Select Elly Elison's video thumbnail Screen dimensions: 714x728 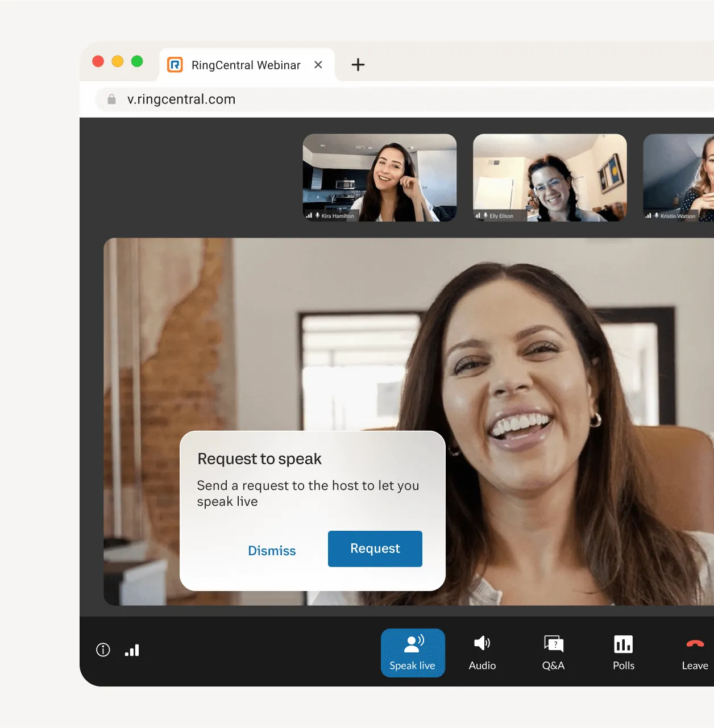click(550, 177)
